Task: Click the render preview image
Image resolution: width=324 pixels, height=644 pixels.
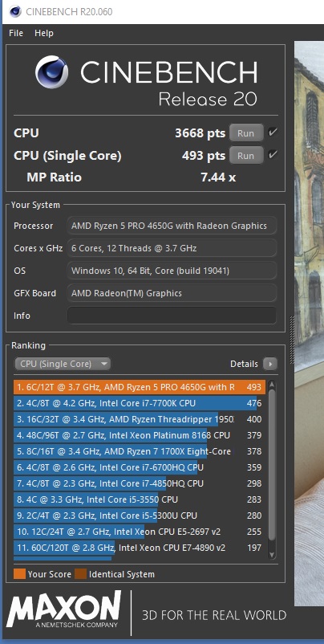Action: [x=310, y=323]
